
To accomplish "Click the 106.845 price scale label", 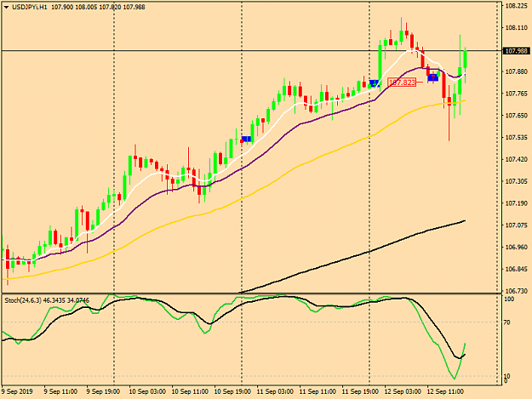I will 517,269.
